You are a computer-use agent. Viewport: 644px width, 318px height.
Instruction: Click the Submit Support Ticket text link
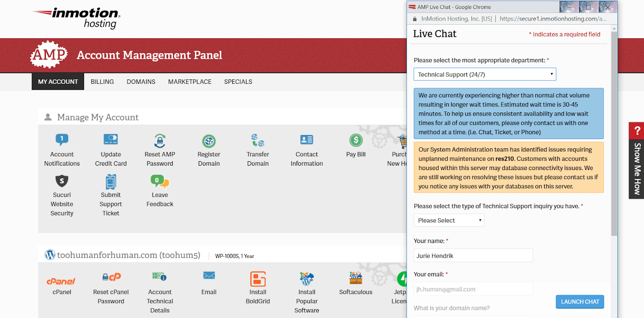point(111,204)
